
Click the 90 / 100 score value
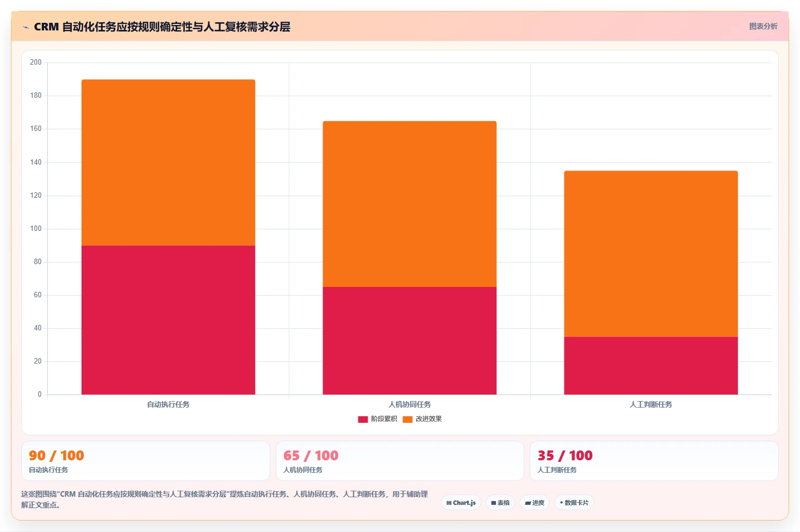coord(57,455)
